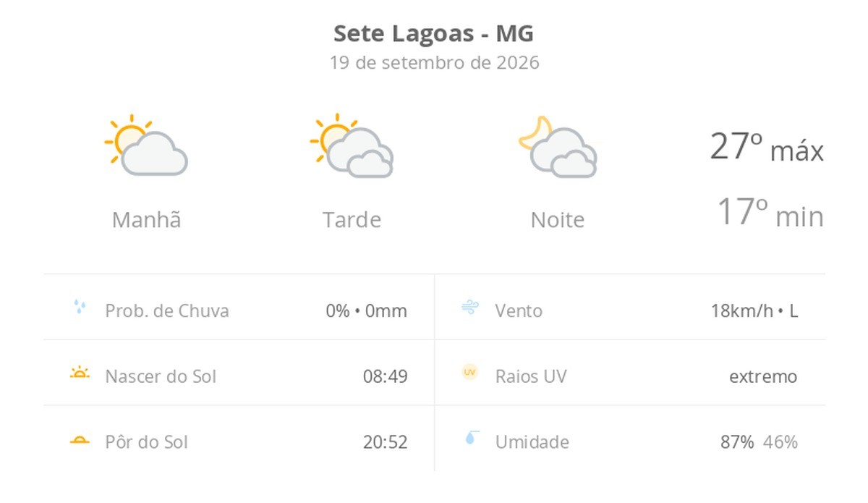868x503 pixels.
Task: Click the 0% • 0mm rain probability value
Action: (x=366, y=311)
